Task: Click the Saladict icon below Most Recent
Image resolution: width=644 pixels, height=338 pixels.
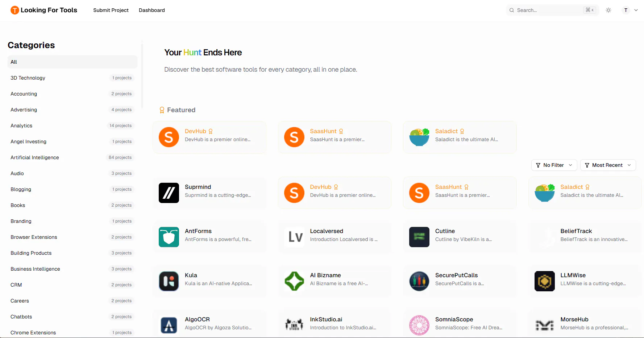Action: click(545, 193)
